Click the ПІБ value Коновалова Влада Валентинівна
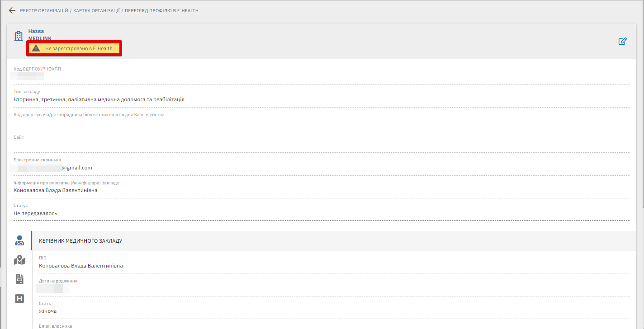 point(80,266)
